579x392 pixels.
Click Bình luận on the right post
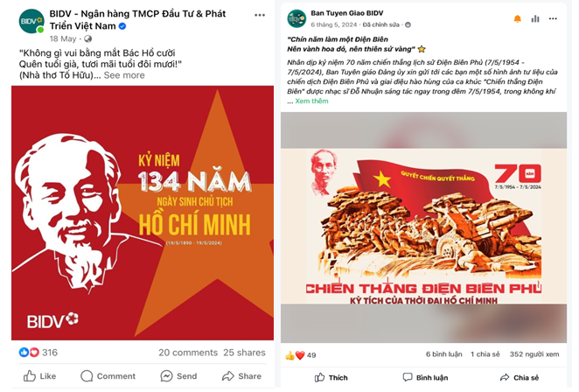[425, 378]
